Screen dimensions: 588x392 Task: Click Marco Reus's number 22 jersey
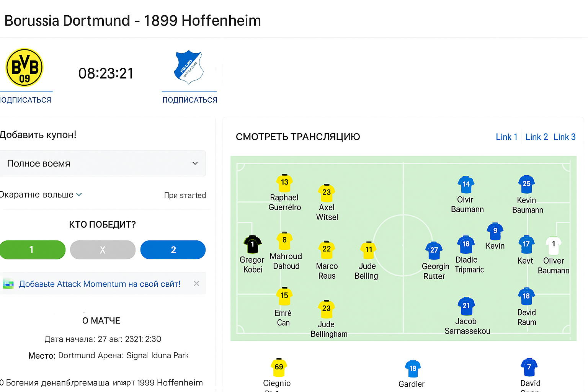(x=327, y=250)
